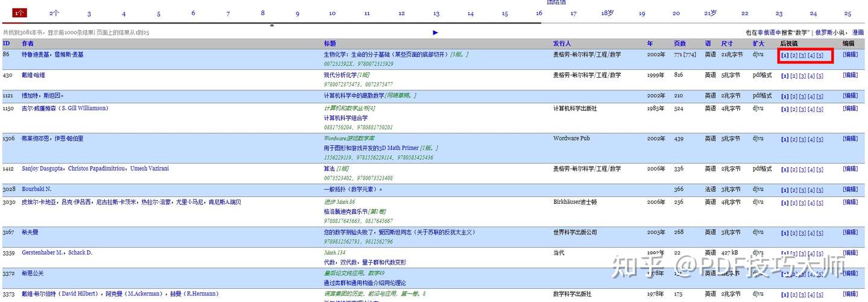
Task: Sort results by the 年 column header
Action: 650,43
